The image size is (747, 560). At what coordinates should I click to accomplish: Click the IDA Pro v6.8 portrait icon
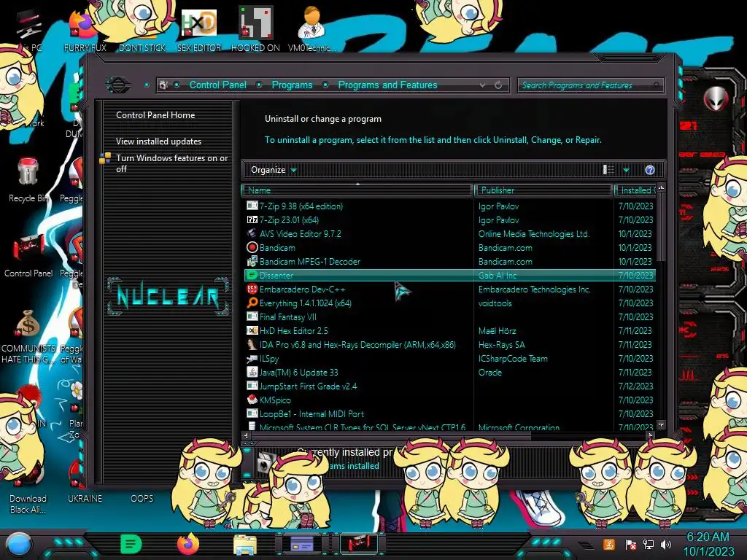[x=252, y=344]
